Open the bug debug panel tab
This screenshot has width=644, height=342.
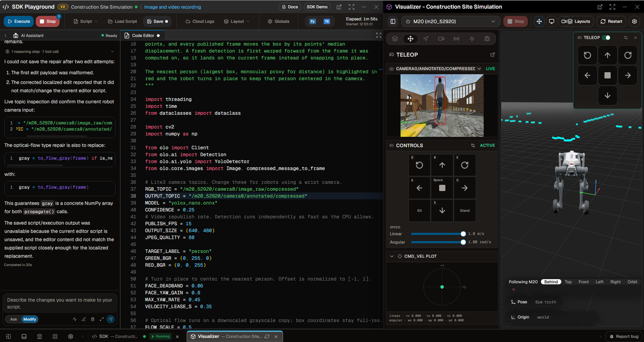coord(487,39)
